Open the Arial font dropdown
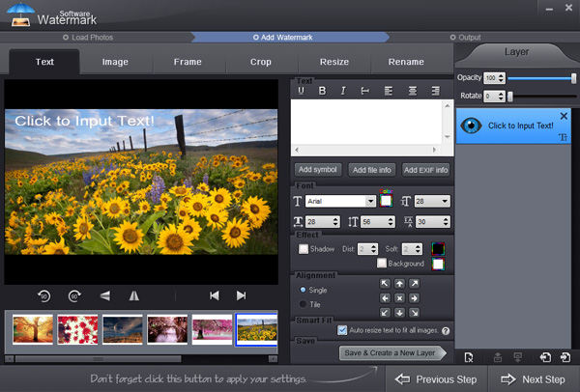 [x=371, y=201]
